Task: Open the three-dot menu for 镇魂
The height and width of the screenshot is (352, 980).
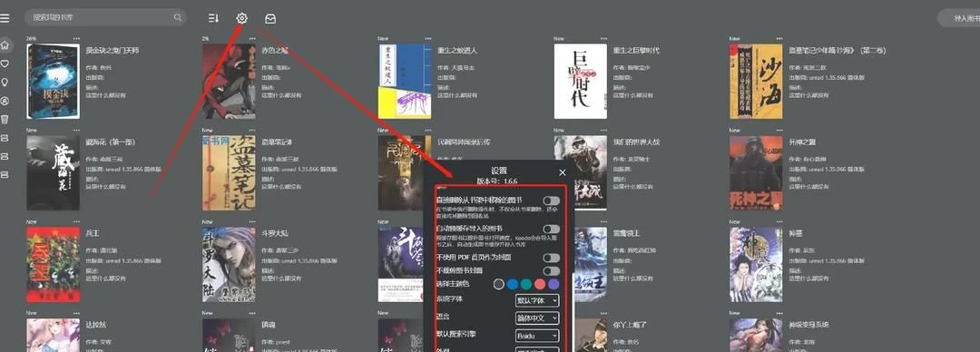Action: coord(252,313)
